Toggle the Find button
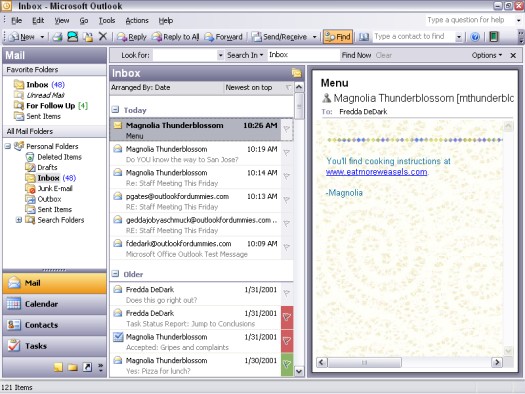525x394 pixels. 338,37
